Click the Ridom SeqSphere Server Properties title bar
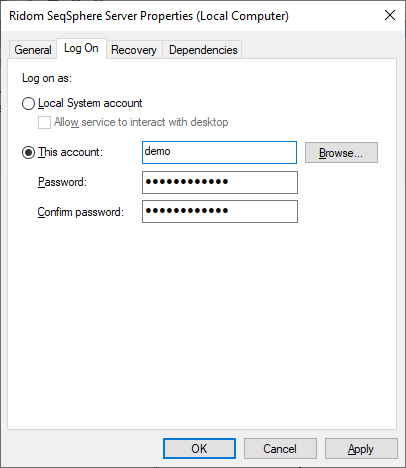 coord(149,16)
